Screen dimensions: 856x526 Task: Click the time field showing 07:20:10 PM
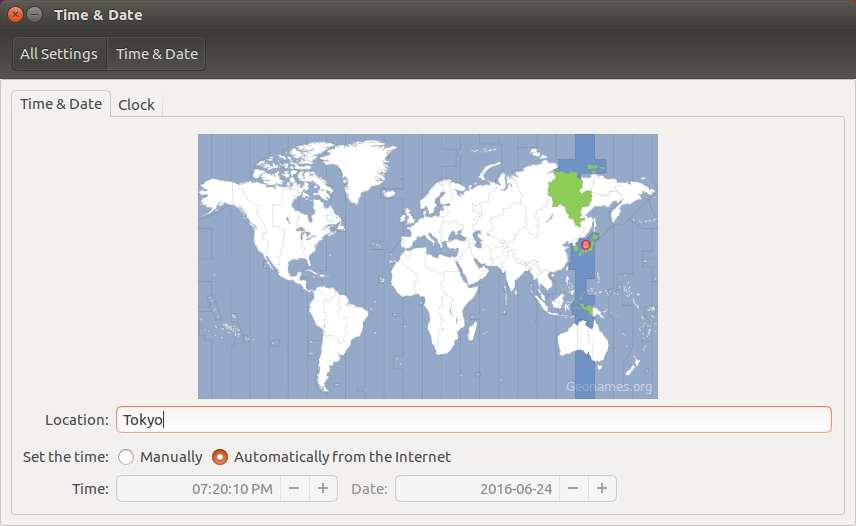(x=199, y=488)
